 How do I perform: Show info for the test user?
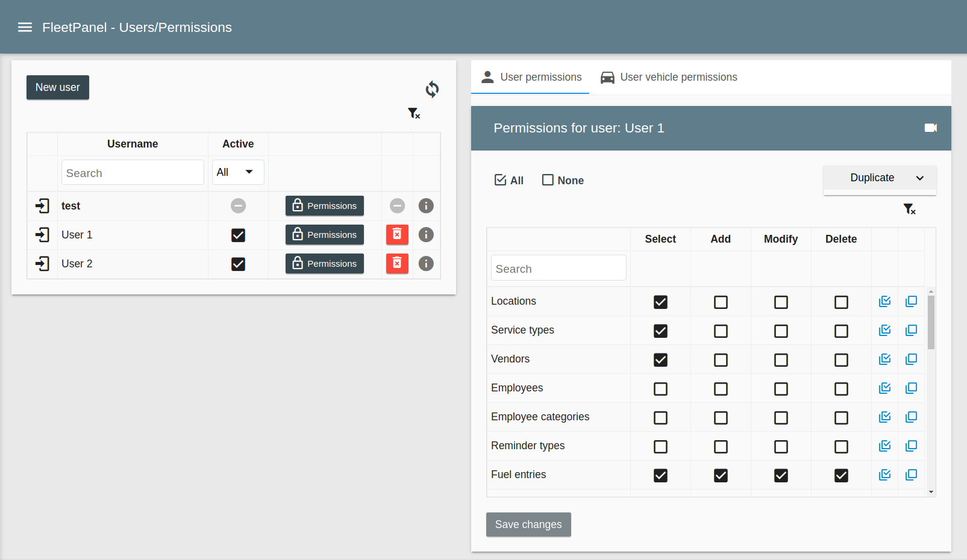(x=426, y=206)
